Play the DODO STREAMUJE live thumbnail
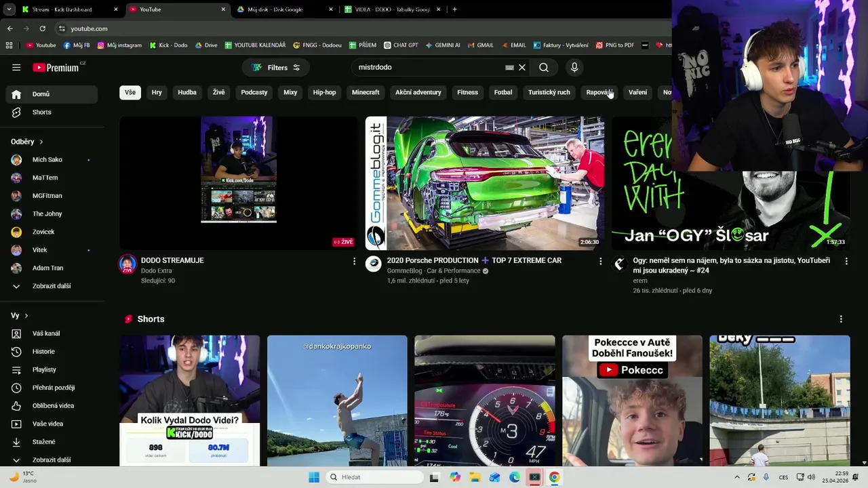Screen dimensions: 868x488 (x=239, y=183)
